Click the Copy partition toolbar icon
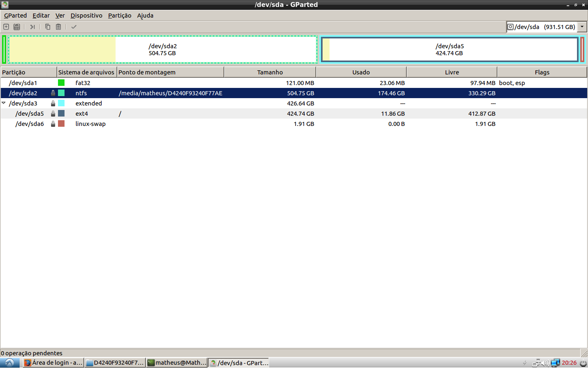588x368 pixels. [48, 27]
